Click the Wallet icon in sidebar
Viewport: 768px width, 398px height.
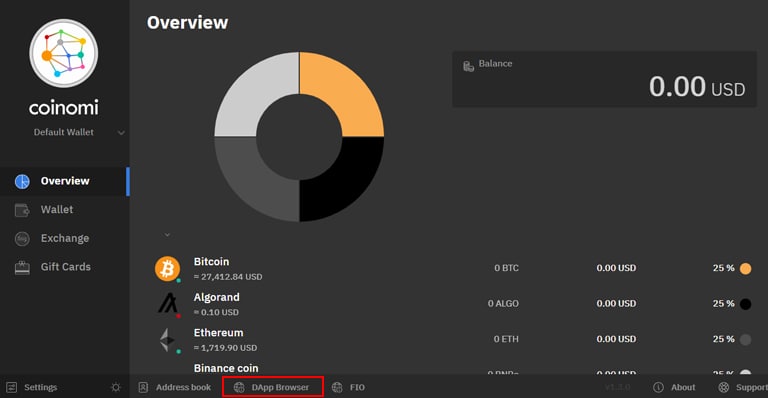tap(22, 210)
